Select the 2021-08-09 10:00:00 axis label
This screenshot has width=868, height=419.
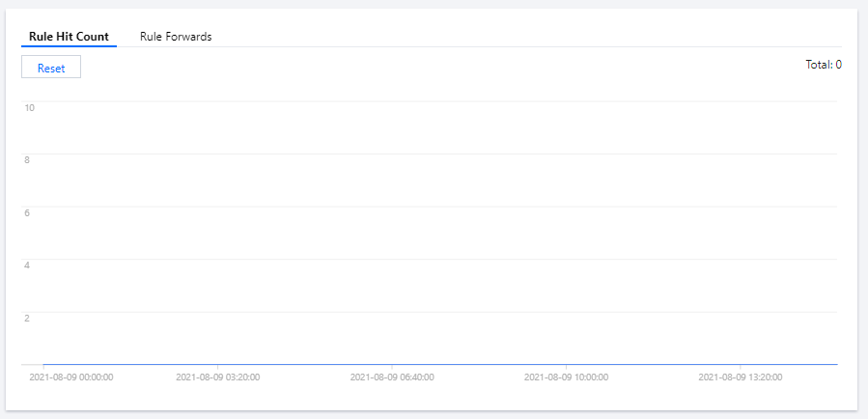pyautogui.click(x=566, y=377)
